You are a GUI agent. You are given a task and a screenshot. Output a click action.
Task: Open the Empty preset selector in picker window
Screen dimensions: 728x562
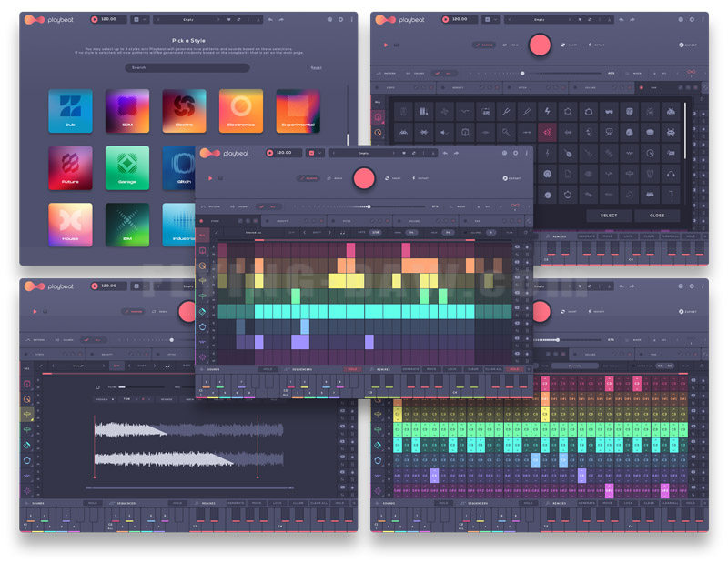pos(539,19)
